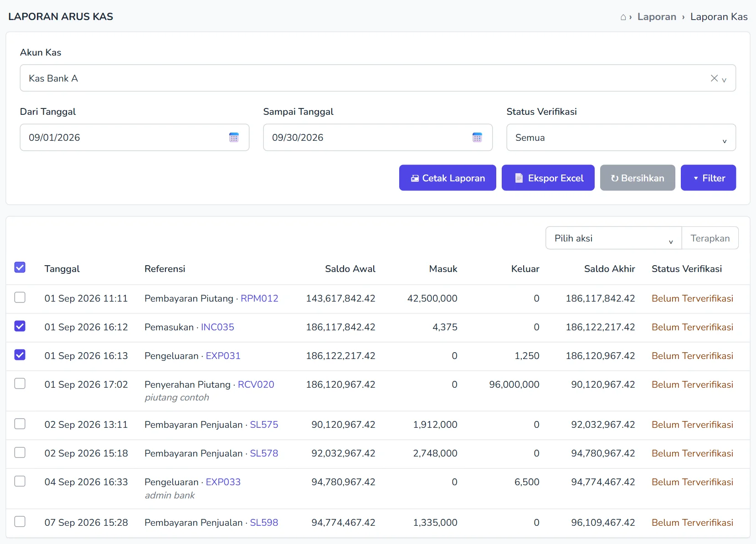Check the EXP033 row checkbox
Screen dimensions: 756x544
[x=20, y=482]
